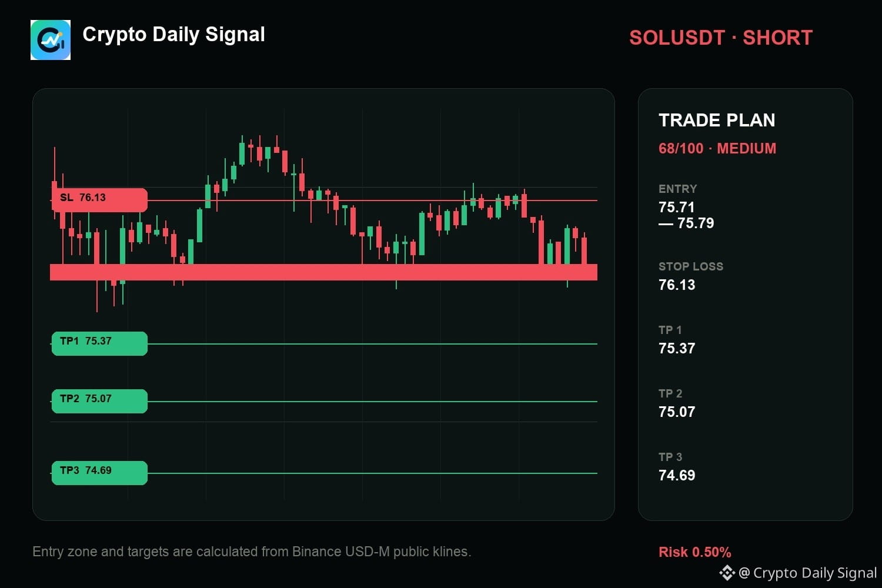Click the Risk 0.50% label

pyautogui.click(x=695, y=552)
